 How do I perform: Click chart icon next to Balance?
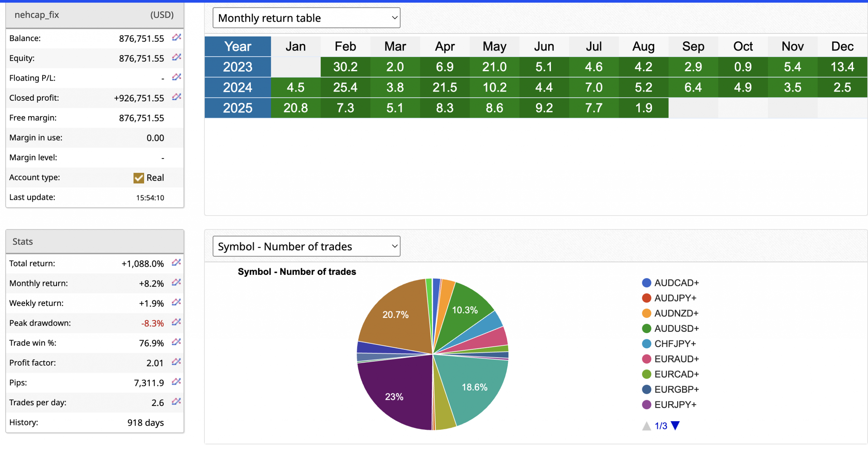176,37
